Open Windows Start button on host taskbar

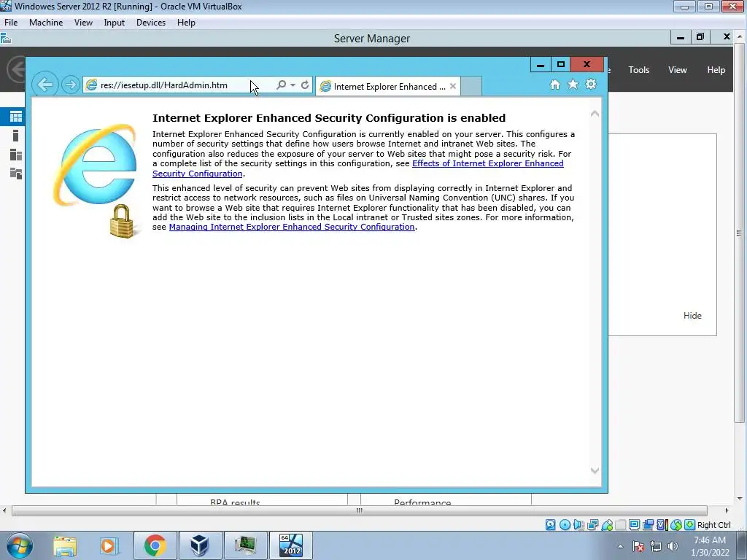(20, 545)
